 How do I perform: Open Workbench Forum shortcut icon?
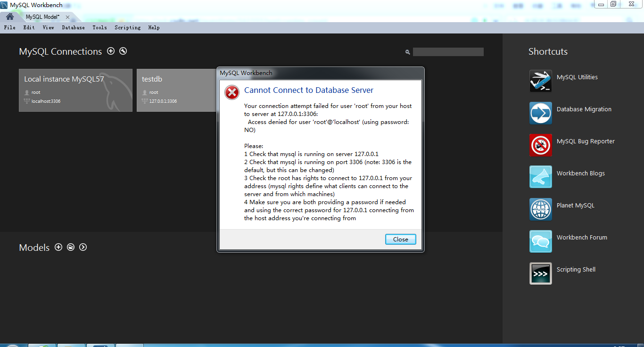(540, 241)
